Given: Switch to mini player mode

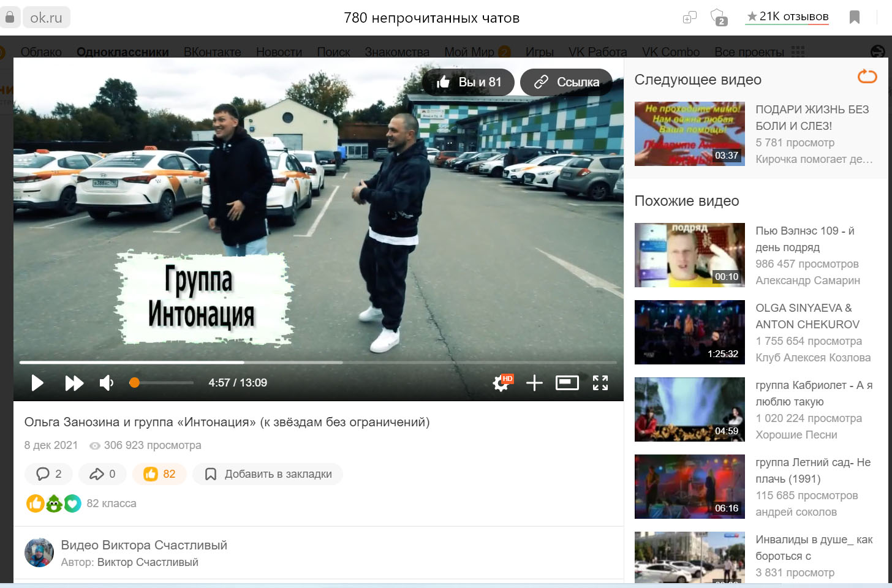Looking at the screenshot, I should [x=567, y=383].
